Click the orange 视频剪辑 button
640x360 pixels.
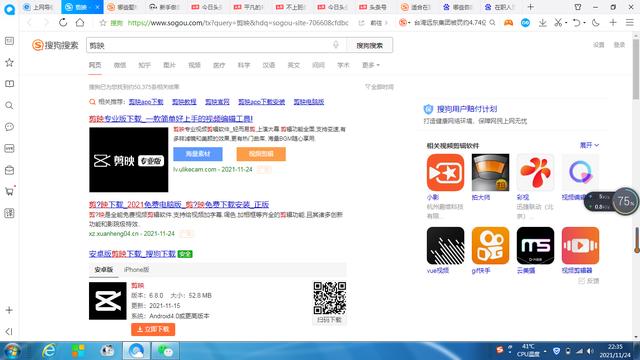pyautogui.click(x=261, y=154)
